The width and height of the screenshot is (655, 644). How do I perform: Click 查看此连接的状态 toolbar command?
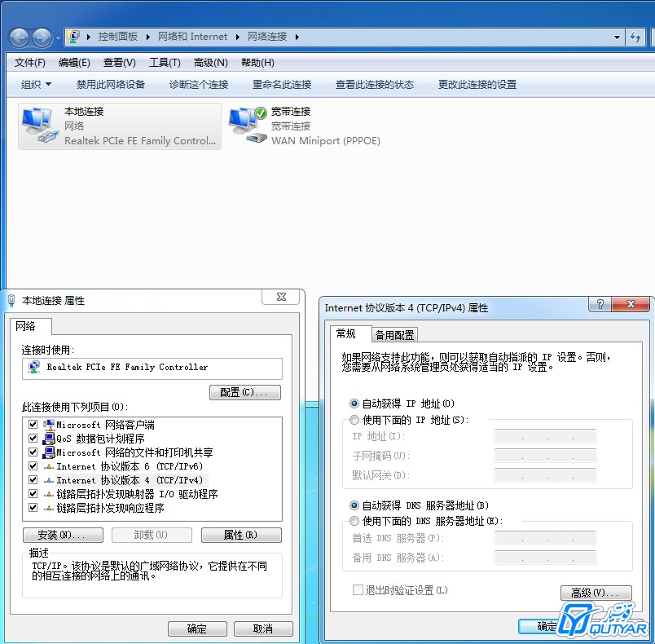click(x=375, y=85)
